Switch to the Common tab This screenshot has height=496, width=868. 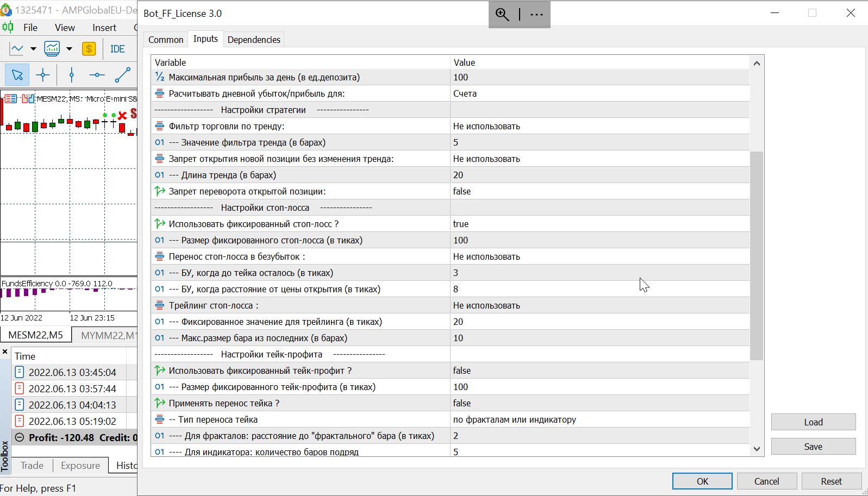(166, 40)
